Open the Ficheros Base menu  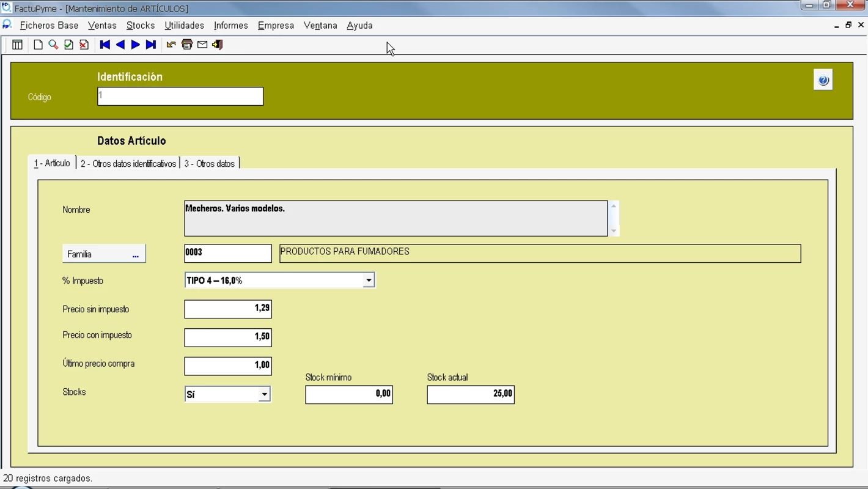click(x=49, y=26)
